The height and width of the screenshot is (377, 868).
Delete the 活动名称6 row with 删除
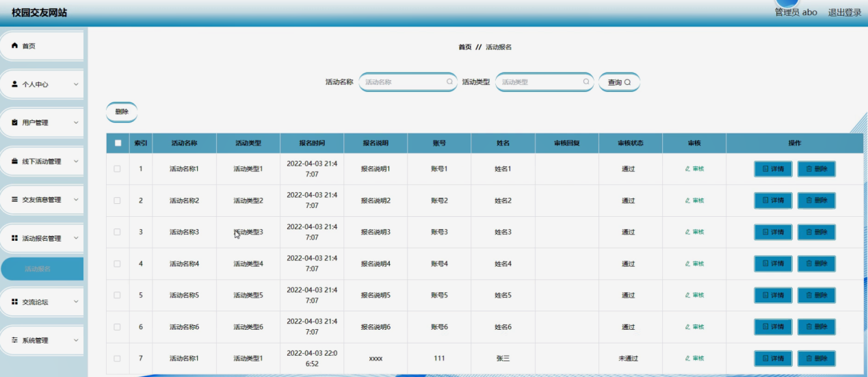click(x=816, y=326)
